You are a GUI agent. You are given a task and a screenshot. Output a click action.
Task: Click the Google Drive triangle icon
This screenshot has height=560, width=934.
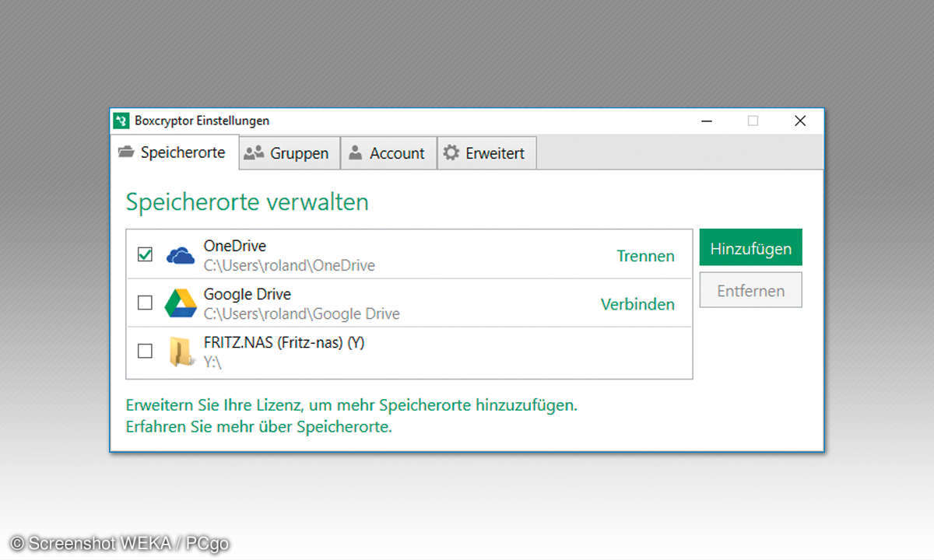(x=181, y=303)
